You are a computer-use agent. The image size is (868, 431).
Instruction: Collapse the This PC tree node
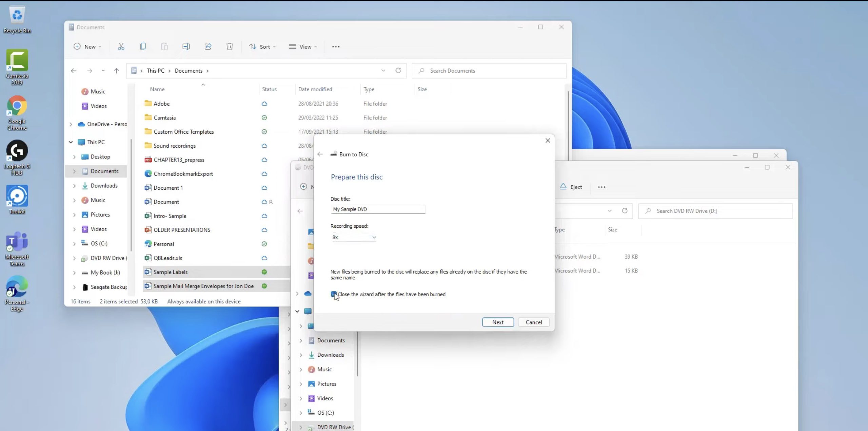click(x=71, y=142)
